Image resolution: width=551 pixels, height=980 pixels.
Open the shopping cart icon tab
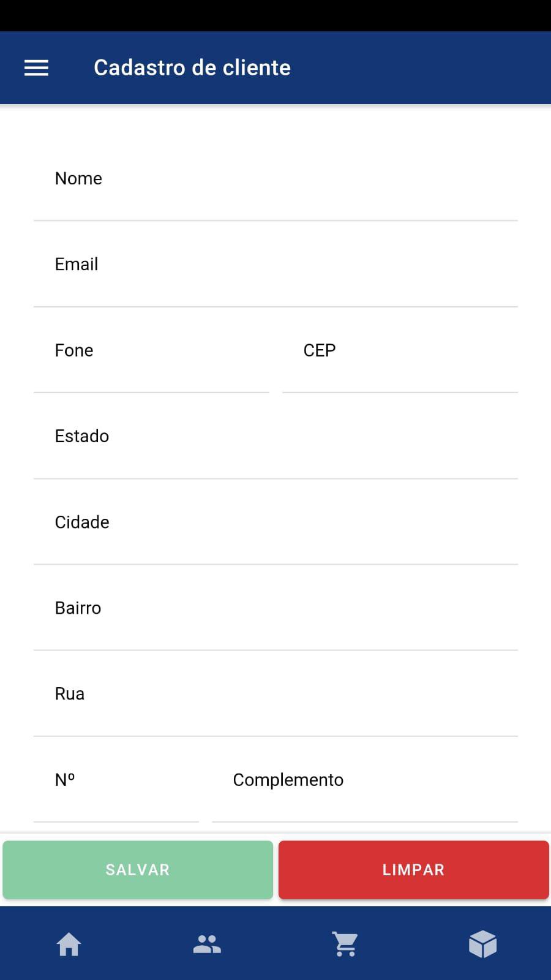point(345,944)
